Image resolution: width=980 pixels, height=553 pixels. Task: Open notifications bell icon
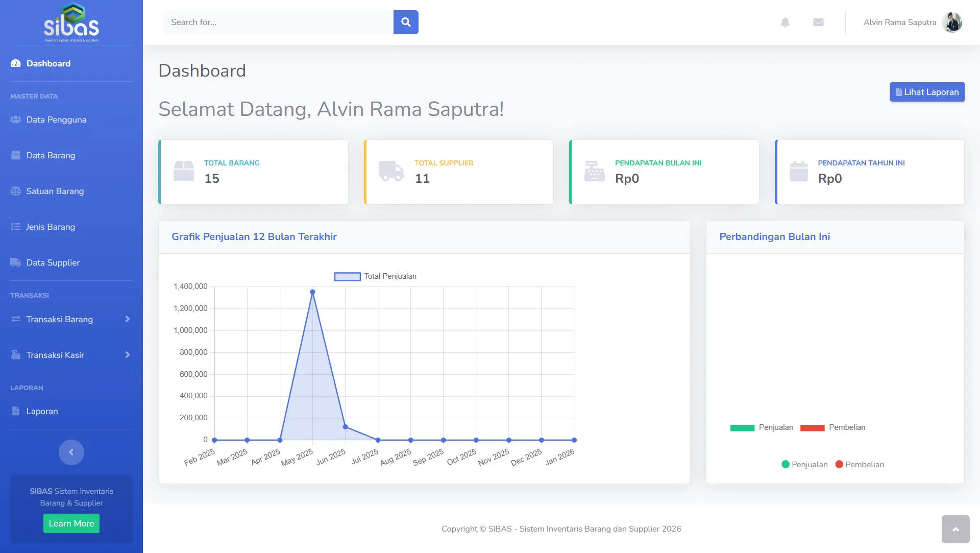point(785,22)
